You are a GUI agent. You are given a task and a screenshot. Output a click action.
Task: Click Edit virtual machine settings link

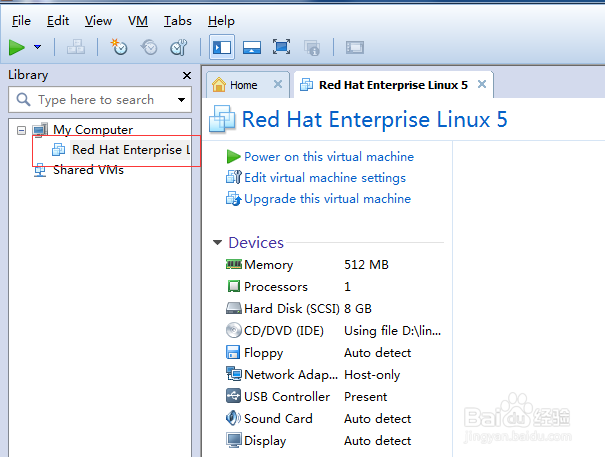(x=325, y=178)
